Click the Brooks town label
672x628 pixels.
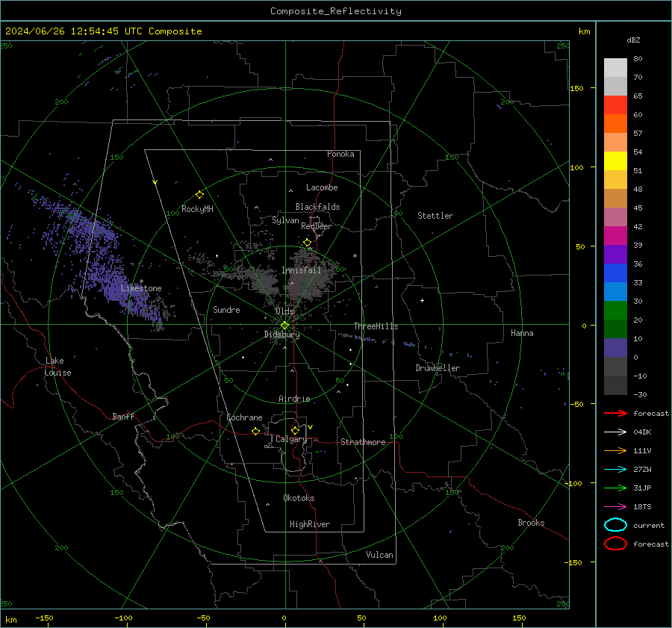531,523
